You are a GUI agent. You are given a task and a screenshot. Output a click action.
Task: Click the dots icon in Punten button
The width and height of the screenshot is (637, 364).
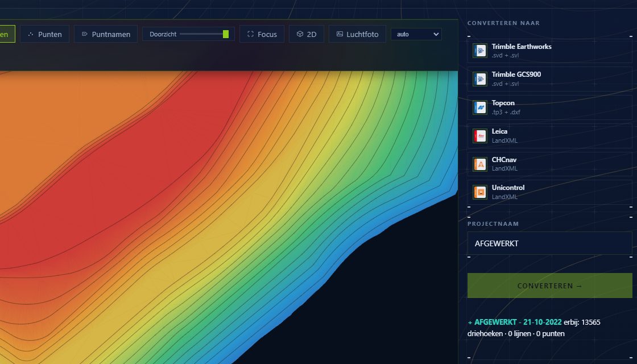(x=31, y=34)
